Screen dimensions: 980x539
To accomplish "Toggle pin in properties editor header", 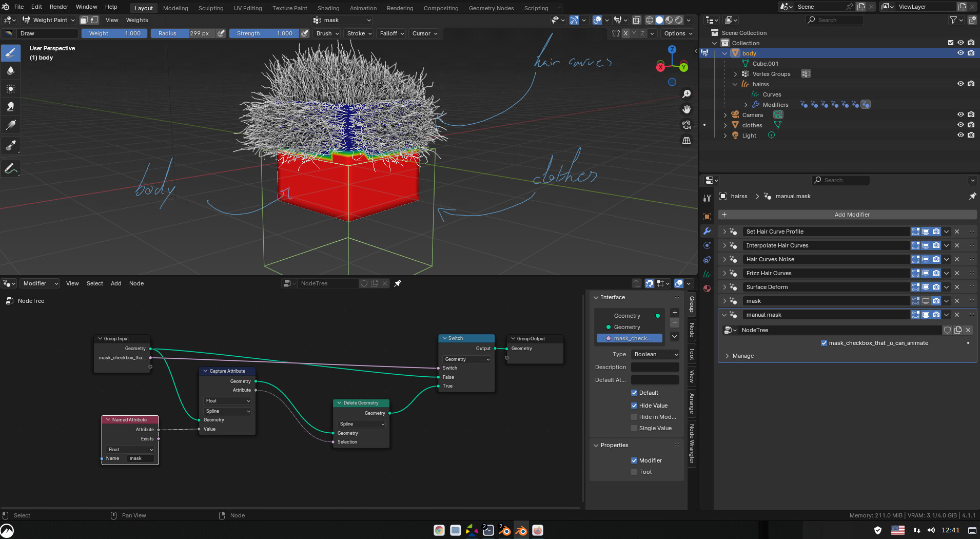I will pos(972,196).
